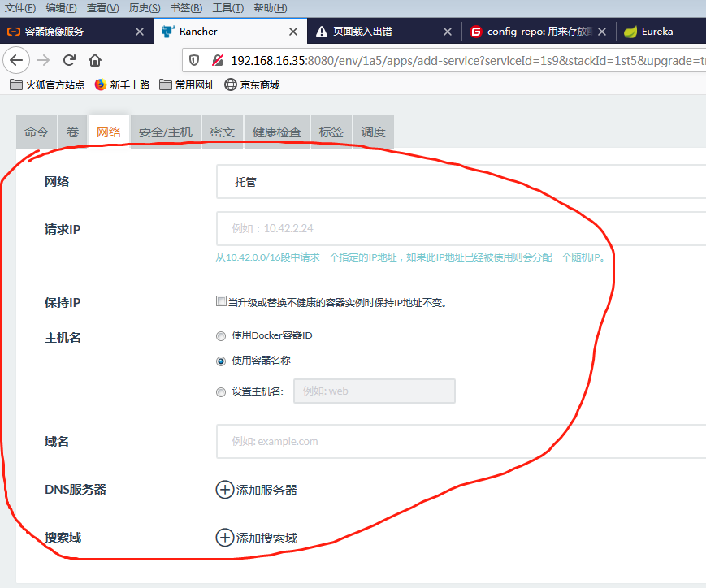706x588 pixels.
Task: Select the 使用Docker容器ID radio button
Action: (221, 336)
